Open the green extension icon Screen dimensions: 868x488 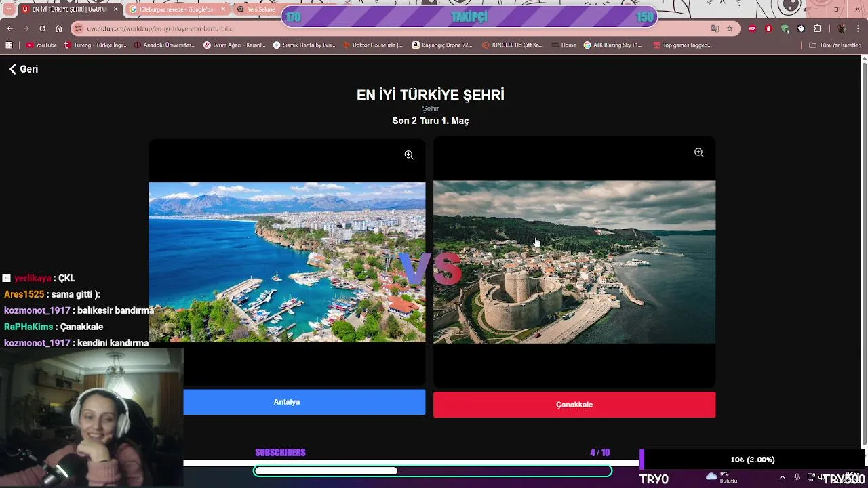[785, 28]
